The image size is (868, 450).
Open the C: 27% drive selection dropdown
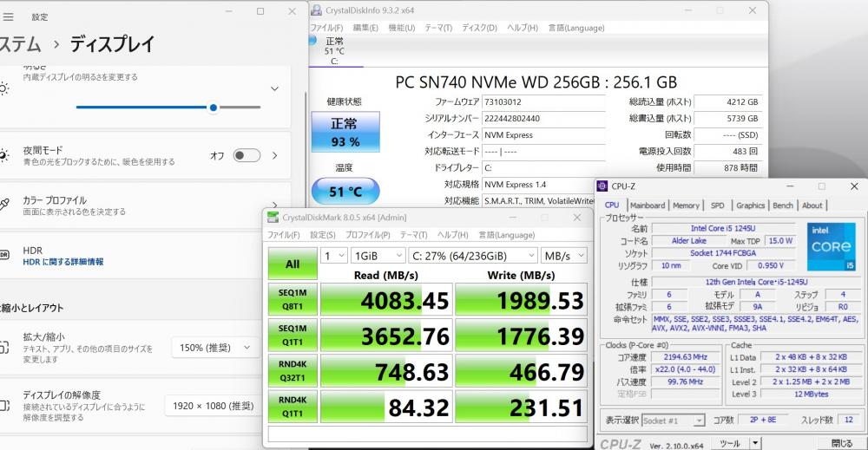473,256
